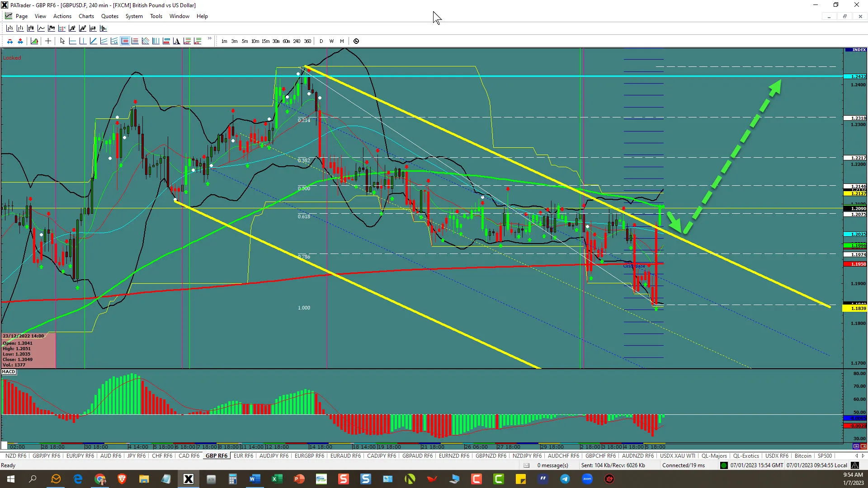868x488 pixels.
Task: Switch to 60m timeframe
Action: click(x=286, y=41)
